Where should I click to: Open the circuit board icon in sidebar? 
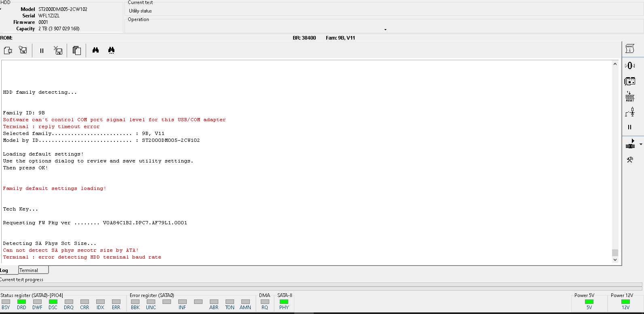(x=630, y=81)
